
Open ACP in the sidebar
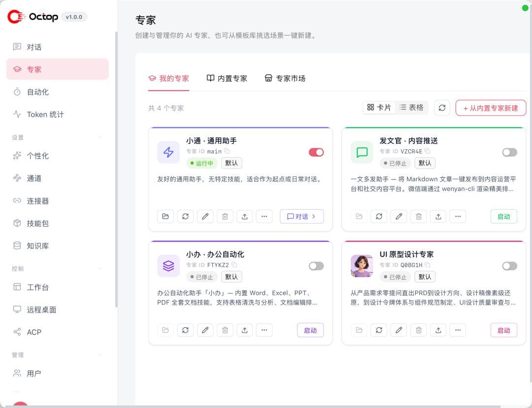pos(58,332)
